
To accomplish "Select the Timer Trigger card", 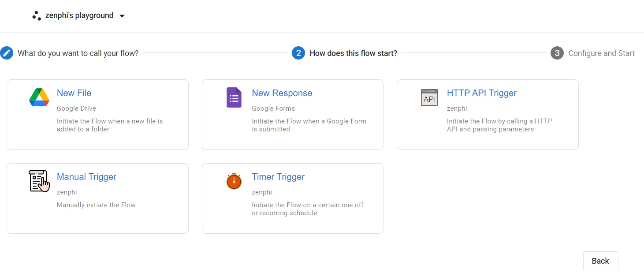I will click(x=292, y=198).
